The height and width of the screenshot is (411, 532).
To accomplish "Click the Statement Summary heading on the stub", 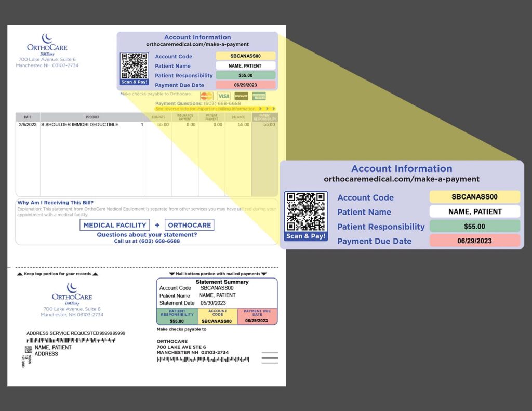I will tap(222, 282).
